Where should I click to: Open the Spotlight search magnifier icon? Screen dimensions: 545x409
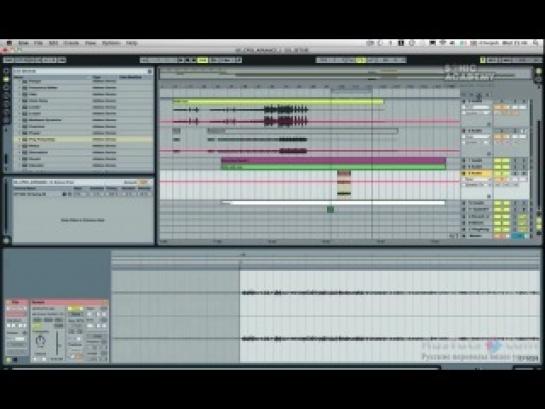coord(536,43)
